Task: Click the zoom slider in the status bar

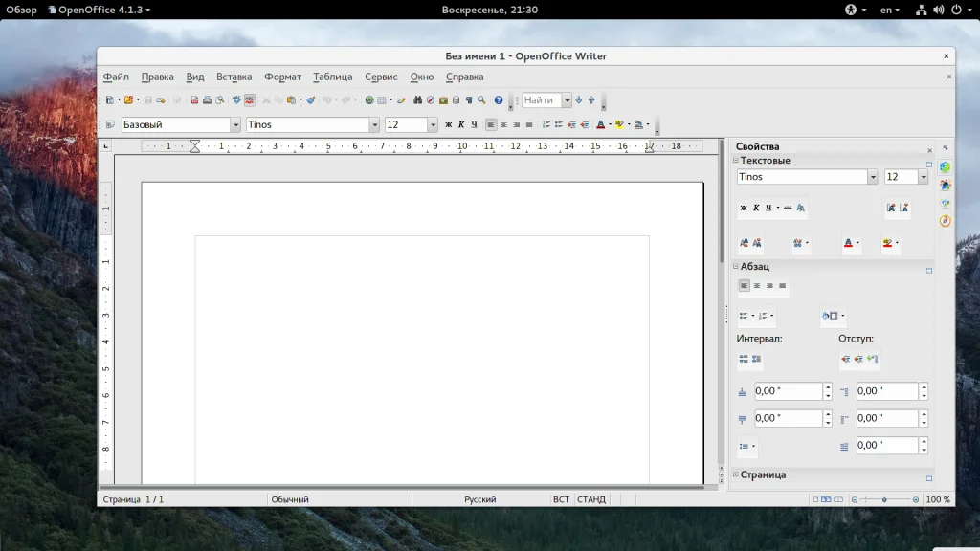Action: click(884, 499)
